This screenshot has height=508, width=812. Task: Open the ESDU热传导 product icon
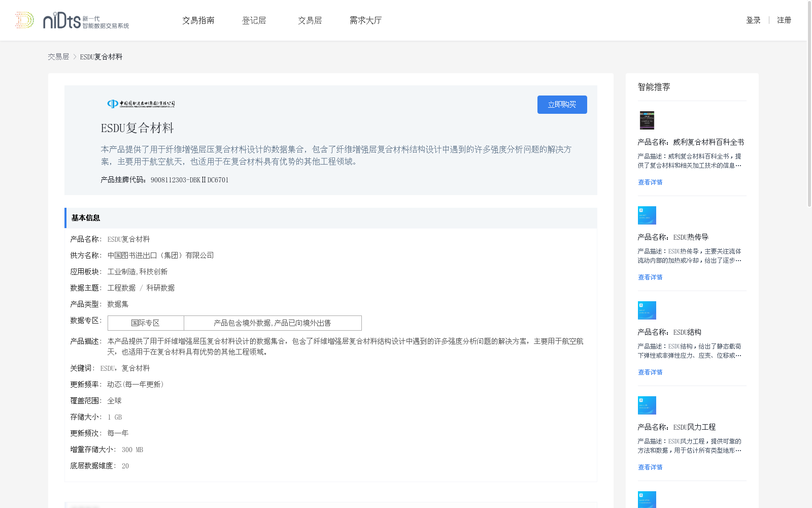647,215
